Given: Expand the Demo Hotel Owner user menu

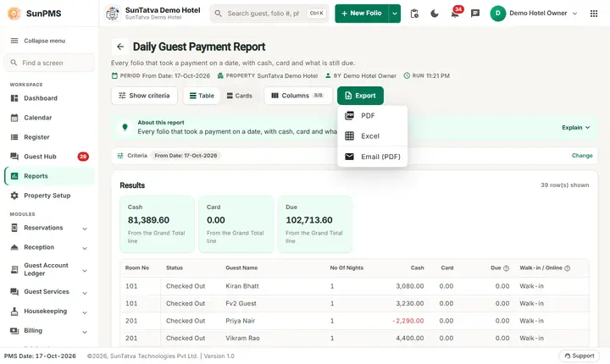Looking at the screenshot, I should [575, 14].
